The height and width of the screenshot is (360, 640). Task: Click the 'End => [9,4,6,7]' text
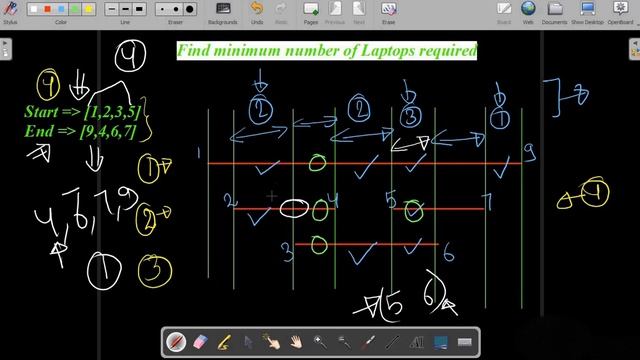coord(80,131)
